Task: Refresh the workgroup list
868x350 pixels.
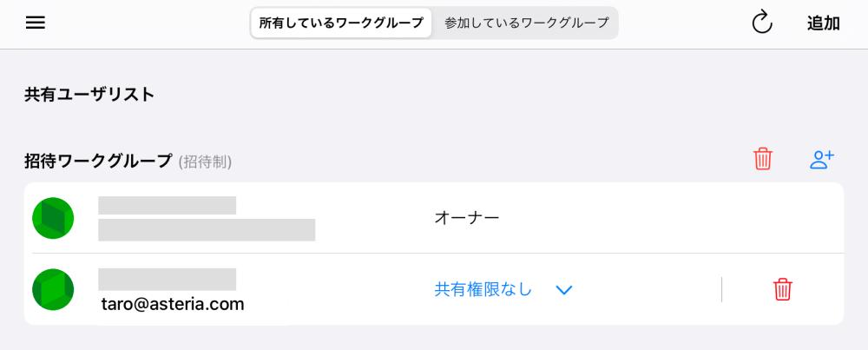Action: point(761,23)
